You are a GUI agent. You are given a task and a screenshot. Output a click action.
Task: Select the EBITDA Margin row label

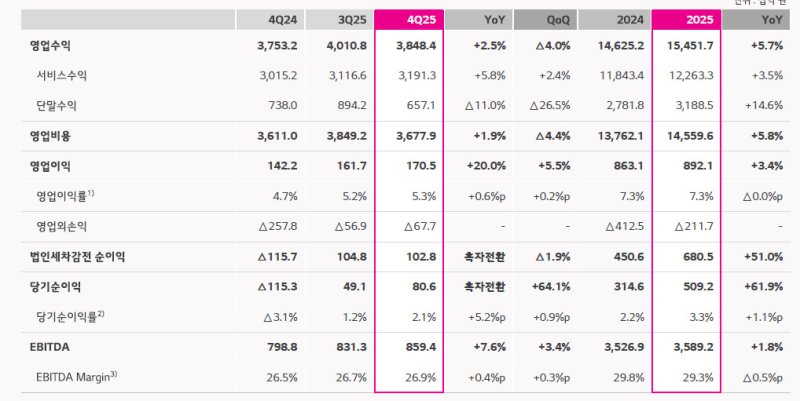[79, 377]
